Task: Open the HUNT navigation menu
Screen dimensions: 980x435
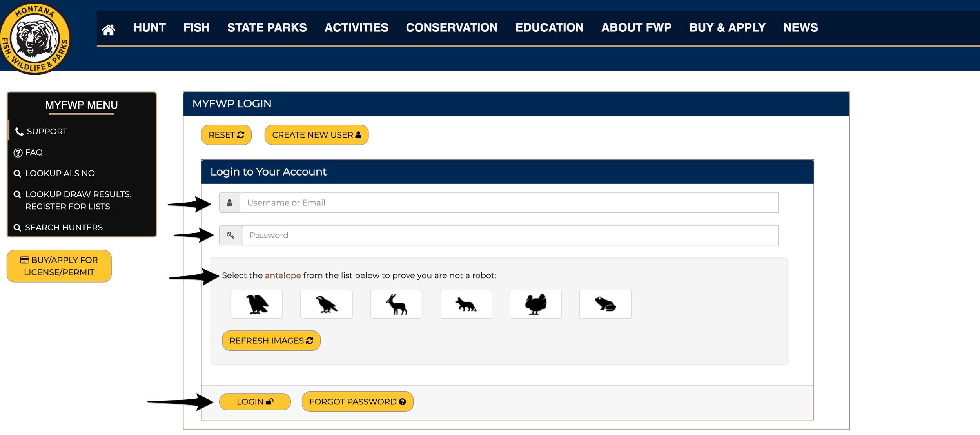Action: (x=149, y=27)
